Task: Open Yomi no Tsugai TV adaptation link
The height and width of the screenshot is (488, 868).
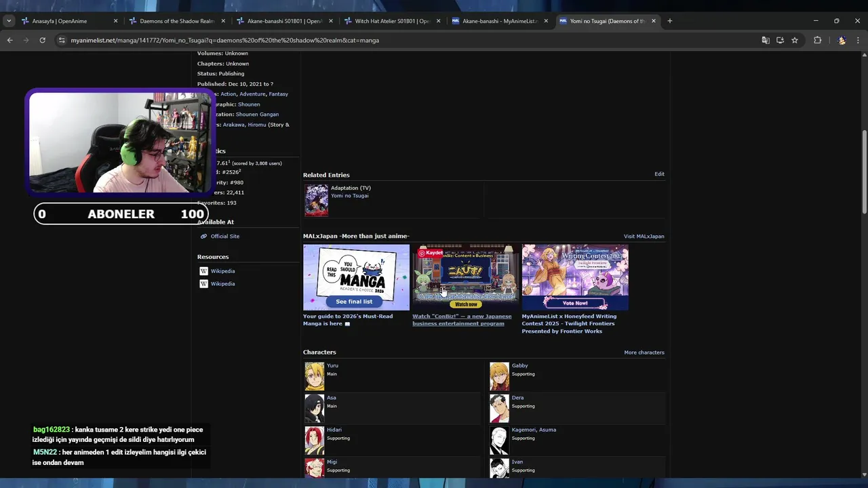Action: 350,196
